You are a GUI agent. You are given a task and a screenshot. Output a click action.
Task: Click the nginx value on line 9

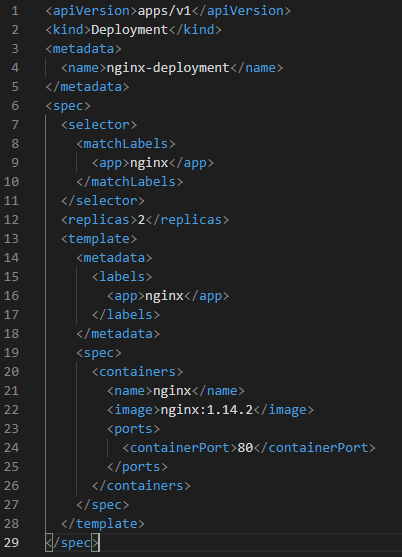click(149, 163)
